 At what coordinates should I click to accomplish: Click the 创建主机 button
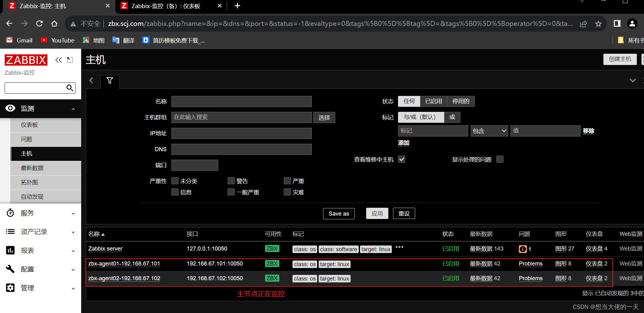620,59
